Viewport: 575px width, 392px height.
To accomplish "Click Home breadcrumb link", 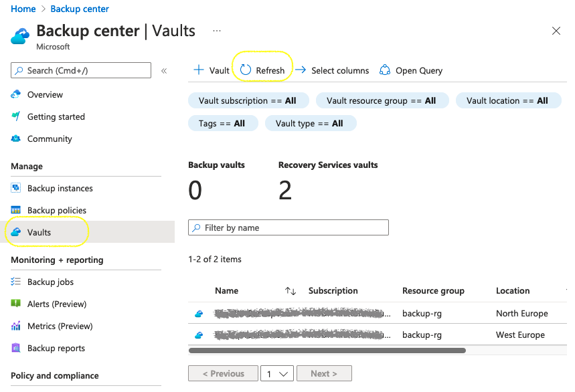I will point(23,9).
